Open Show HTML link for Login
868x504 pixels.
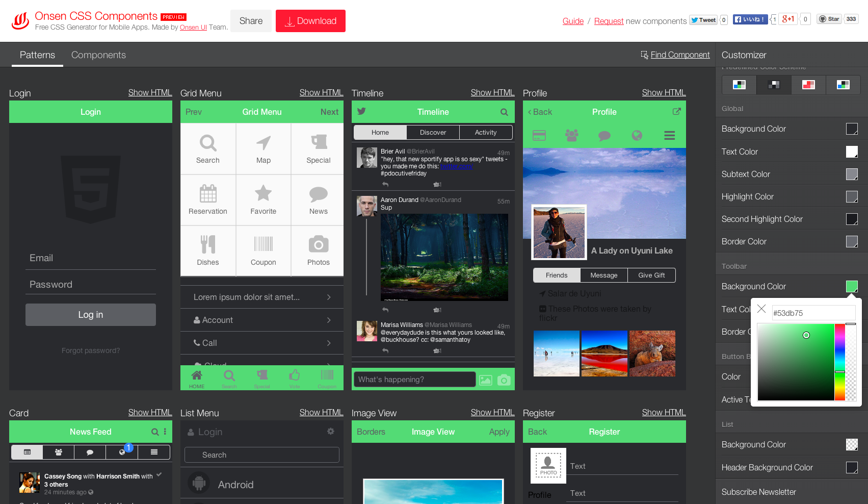(150, 92)
